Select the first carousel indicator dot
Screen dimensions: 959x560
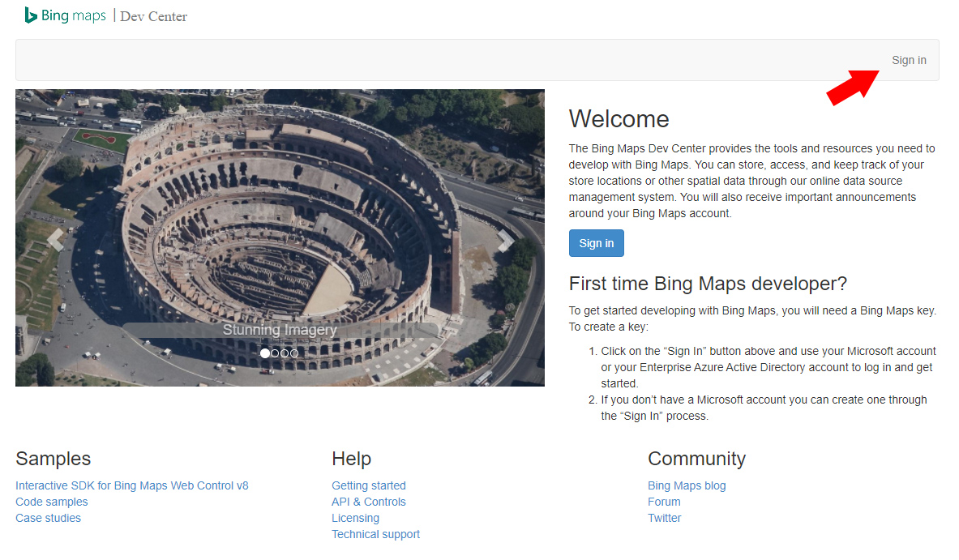point(265,353)
